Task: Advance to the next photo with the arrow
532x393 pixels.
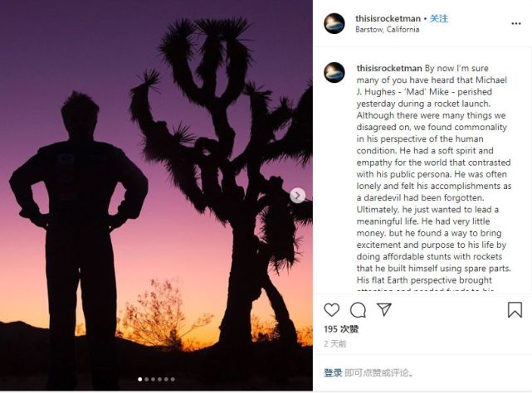Action: tap(298, 196)
